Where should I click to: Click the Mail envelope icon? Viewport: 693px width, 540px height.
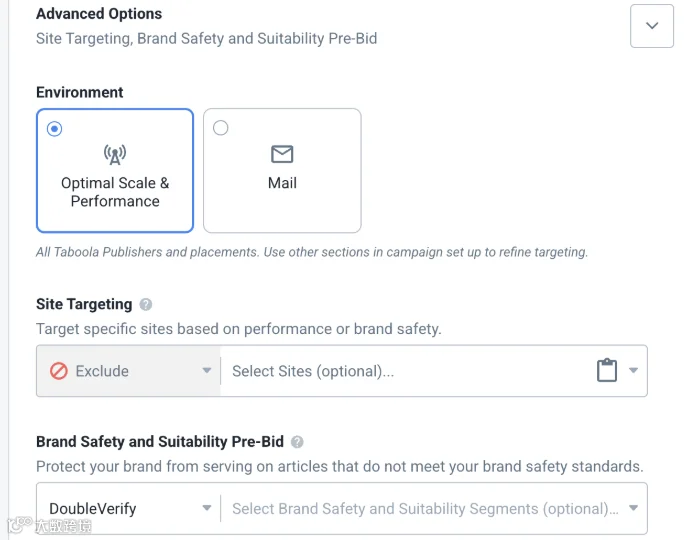(282, 154)
